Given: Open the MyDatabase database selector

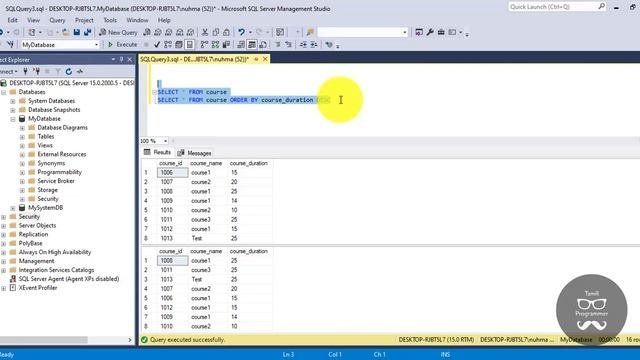Looking at the screenshot, I should (60, 44).
